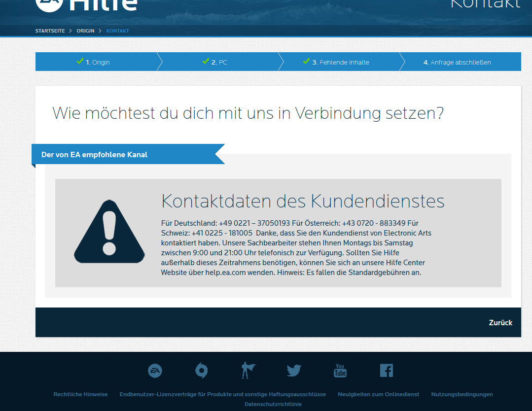This screenshot has width=532, height=411.
Task: Click the Kontaktdaten des Kundendienstes heading
Action: pos(303,201)
